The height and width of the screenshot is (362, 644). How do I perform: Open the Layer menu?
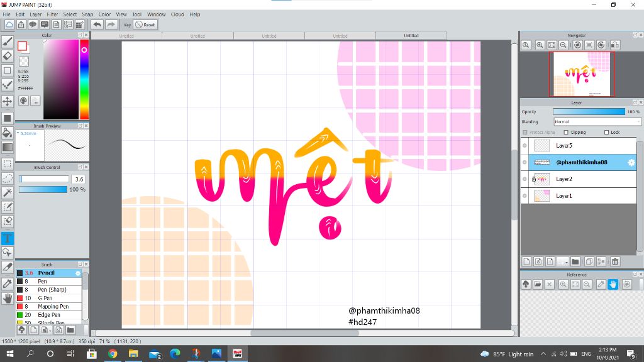click(36, 14)
